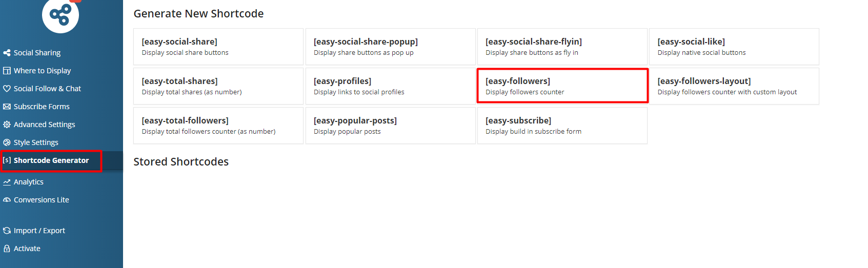The height and width of the screenshot is (268, 868).
Task: Generate the [easy-social-share] shortcode
Action: coord(218,47)
